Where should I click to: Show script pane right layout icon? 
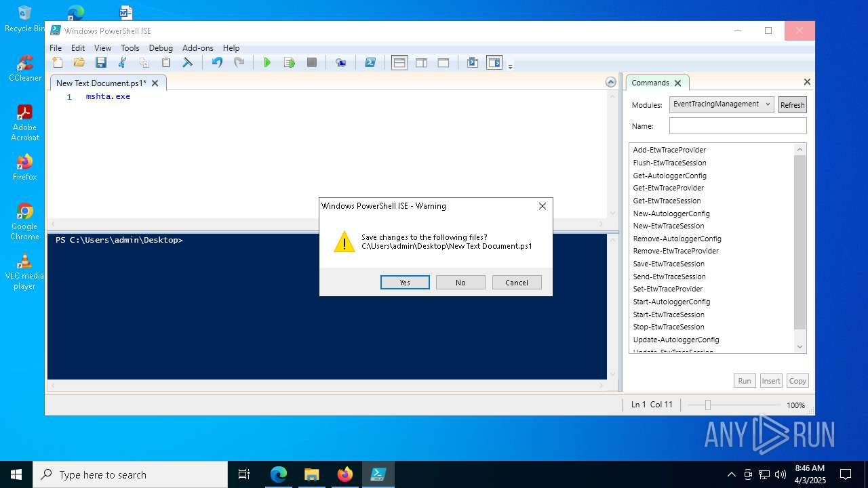pos(421,62)
